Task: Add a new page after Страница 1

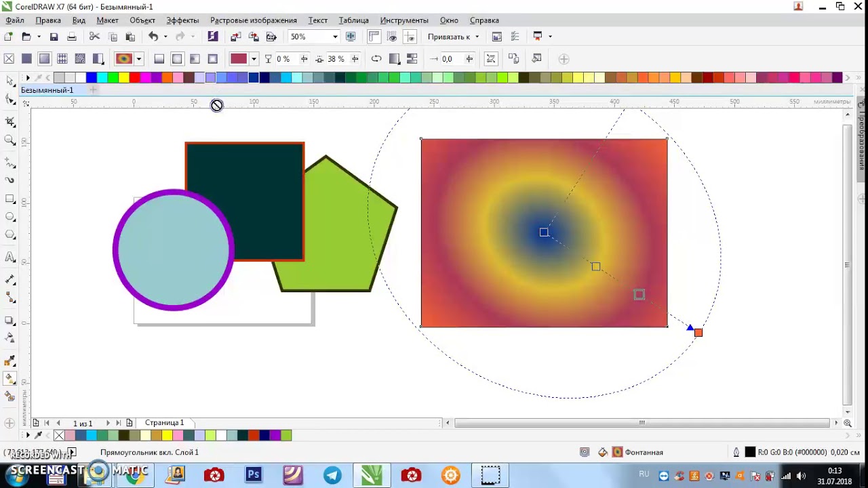Action: [130, 423]
